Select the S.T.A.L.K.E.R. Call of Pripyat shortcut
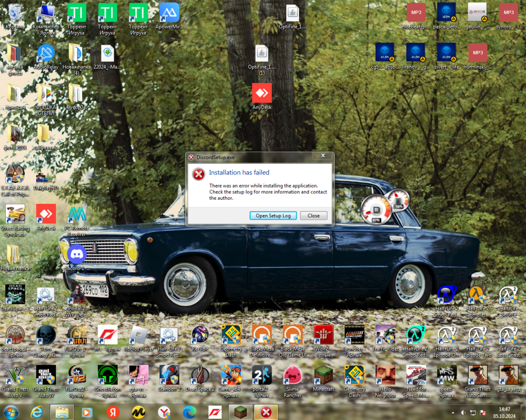The width and height of the screenshot is (526, 420). (x=15, y=180)
